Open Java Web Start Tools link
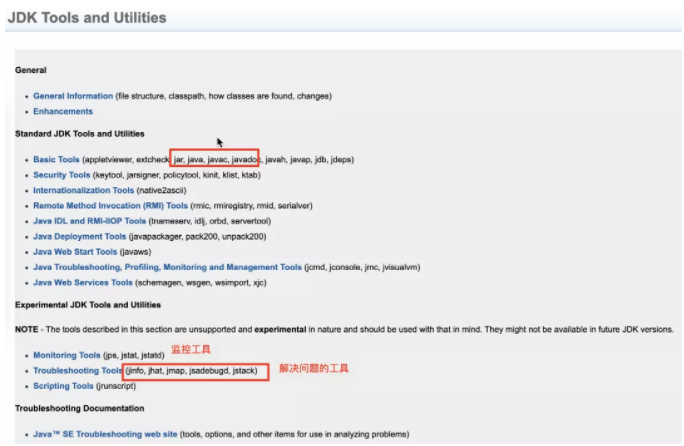684x446 pixels. pos(75,252)
